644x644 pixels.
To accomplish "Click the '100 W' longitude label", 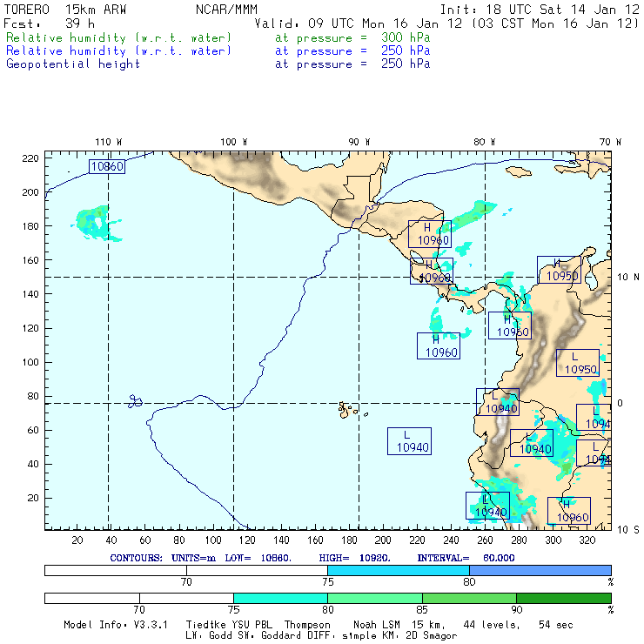I will [x=234, y=142].
